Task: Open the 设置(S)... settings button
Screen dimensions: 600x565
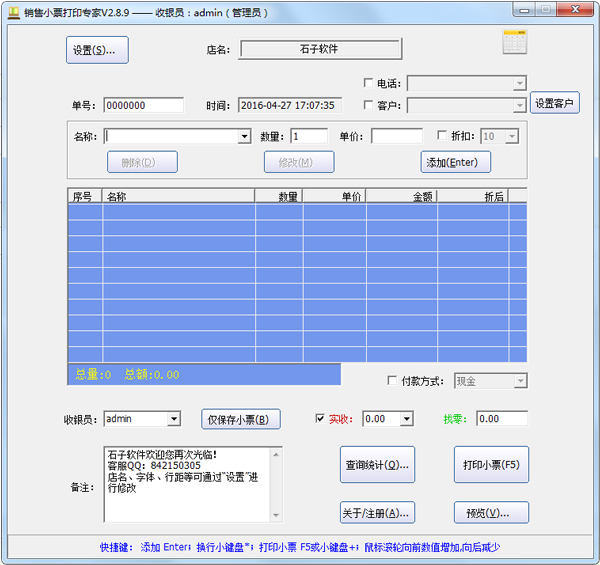Action: tap(97, 50)
